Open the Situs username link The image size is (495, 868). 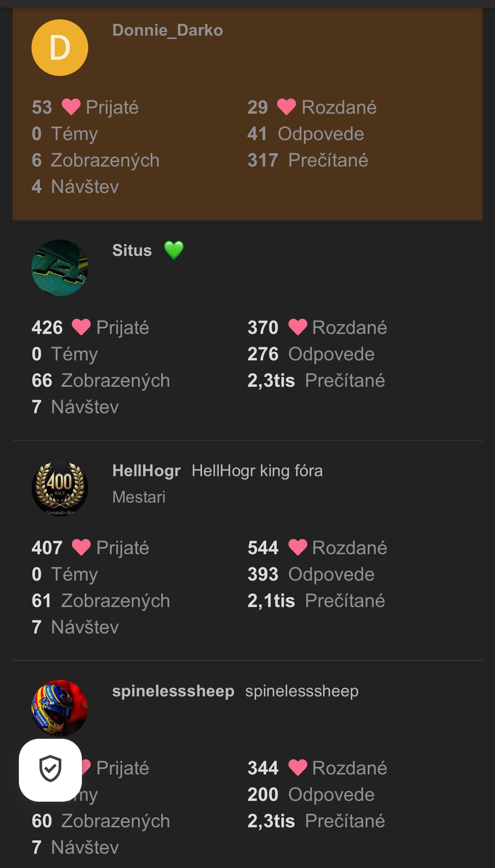coord(132,250)
